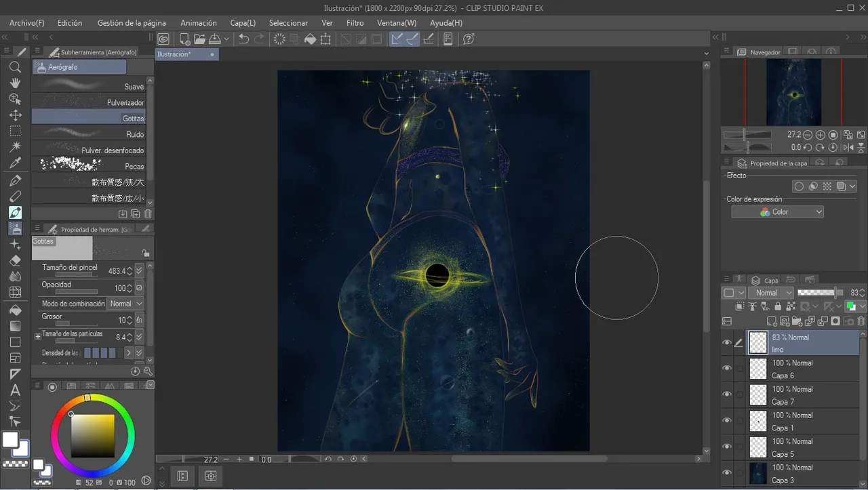The image size is (868, 490).
Task: Click the help question mark icon
Action: (x=469, y=39)
